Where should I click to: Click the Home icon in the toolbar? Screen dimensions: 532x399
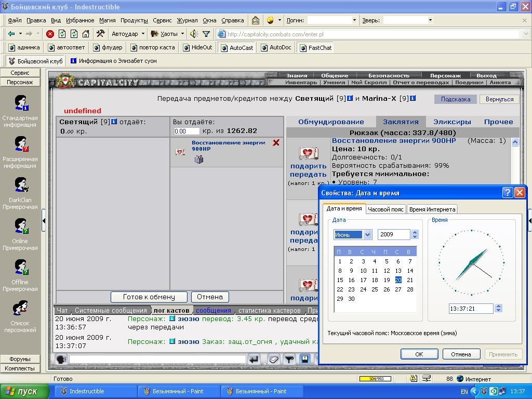[86, 34]
